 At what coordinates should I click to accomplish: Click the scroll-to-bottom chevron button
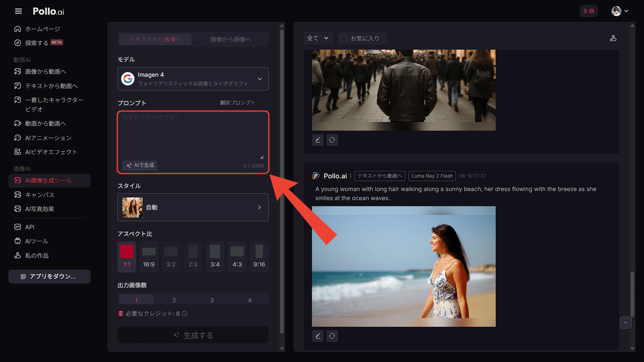tap(625, 323)
